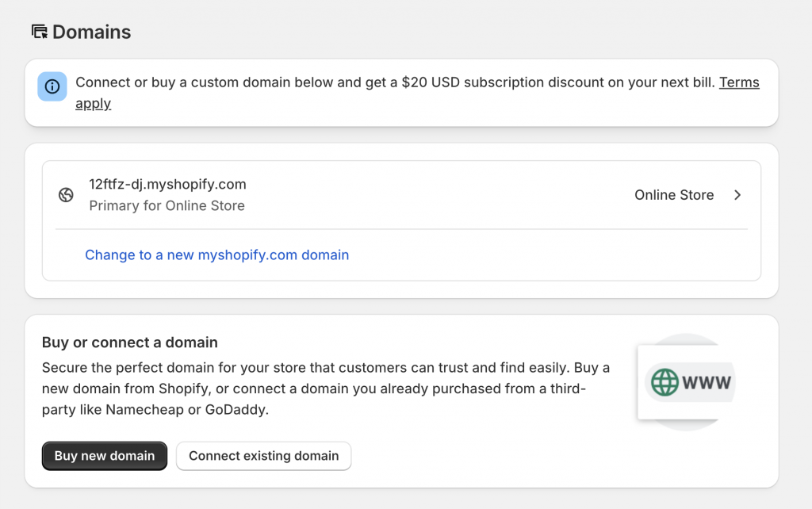Click the blue info icon in banner
Viewport: 812px width, 509px height.
(x=52, y=86)
